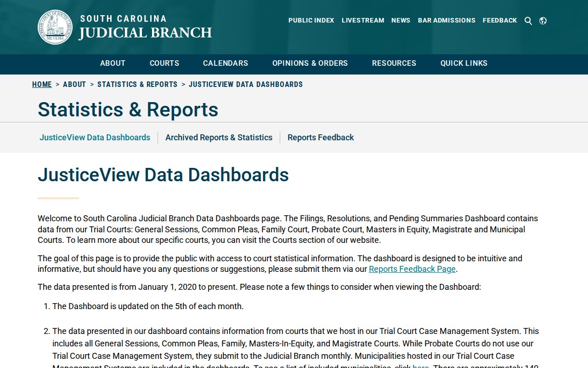
Task: Click the Statistics & Reports breadcrumb
Action: click(137, 85)
